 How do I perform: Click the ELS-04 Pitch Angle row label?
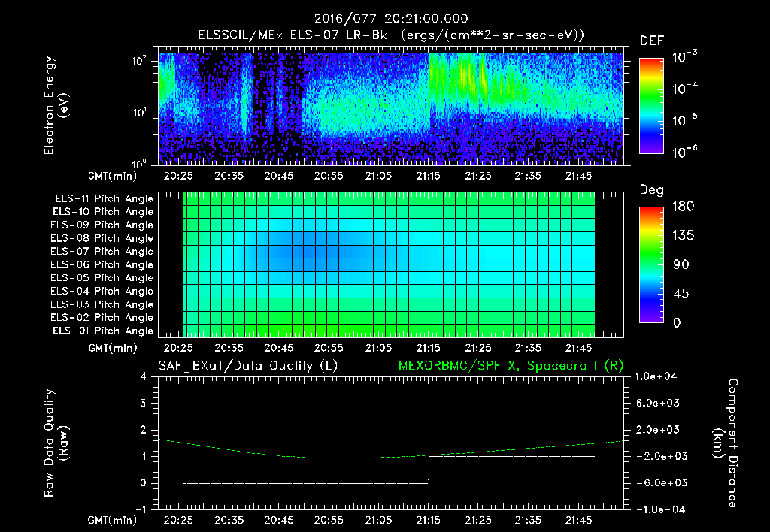pyautogui.click(x=102, y=291)
